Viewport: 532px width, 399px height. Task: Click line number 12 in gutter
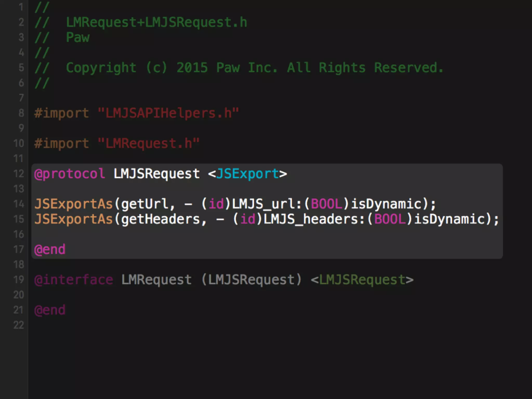pyautogui.click(x=19, y=174)
